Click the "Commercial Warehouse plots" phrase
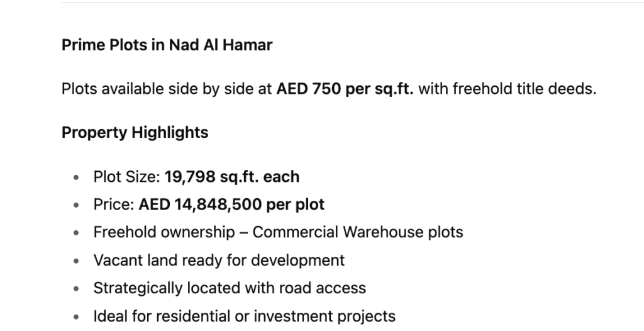The height and width of the screenshot is (331, 644). click(x=358, y=232)
